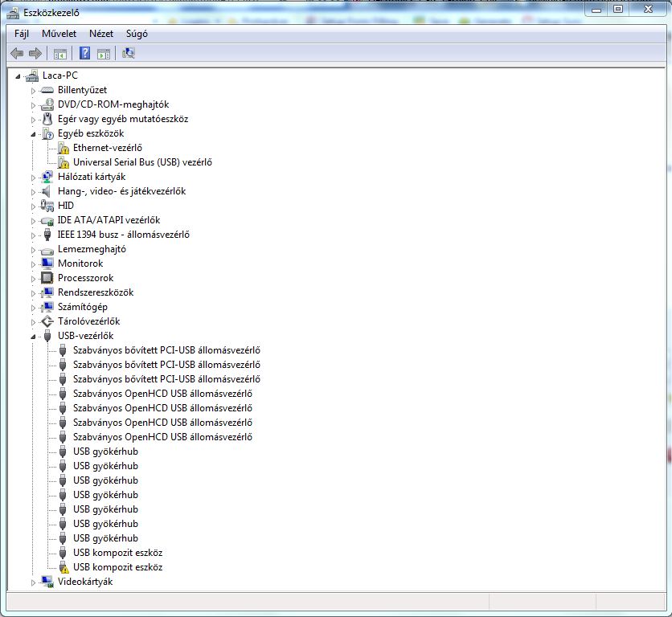Click the USB-vezérlők plug icon
This screenshot has width=672, height=617.
pyautogui.click(x=47, y=337)
